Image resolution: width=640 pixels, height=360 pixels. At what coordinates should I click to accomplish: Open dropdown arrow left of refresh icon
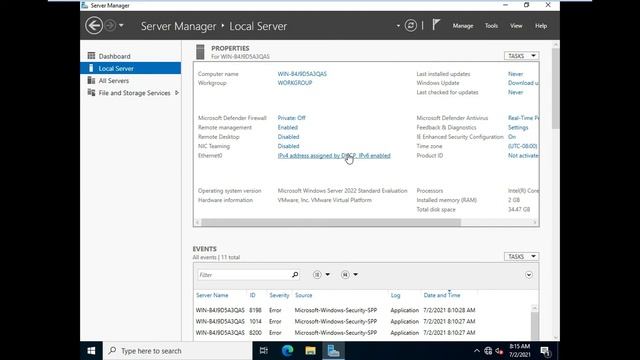398,26
